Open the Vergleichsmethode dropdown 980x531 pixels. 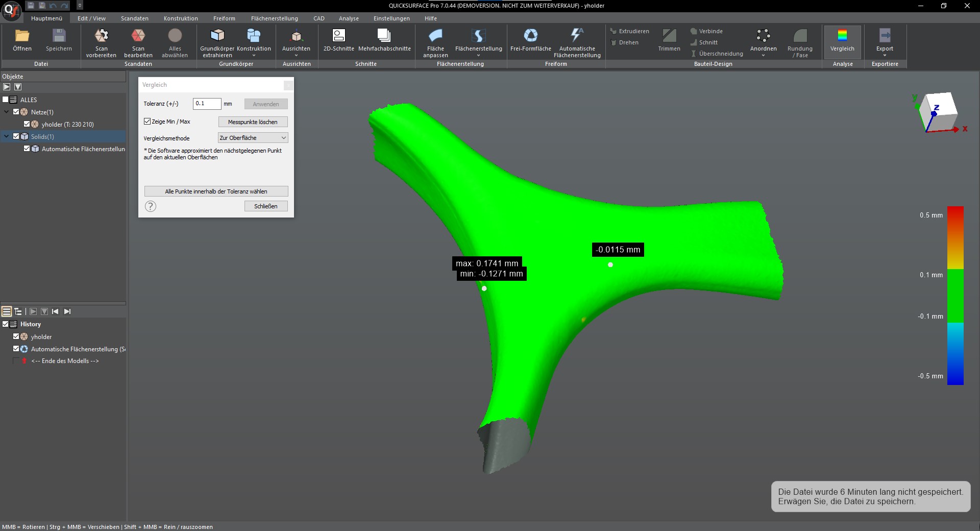pyautogui.click(x=253, y=138)
